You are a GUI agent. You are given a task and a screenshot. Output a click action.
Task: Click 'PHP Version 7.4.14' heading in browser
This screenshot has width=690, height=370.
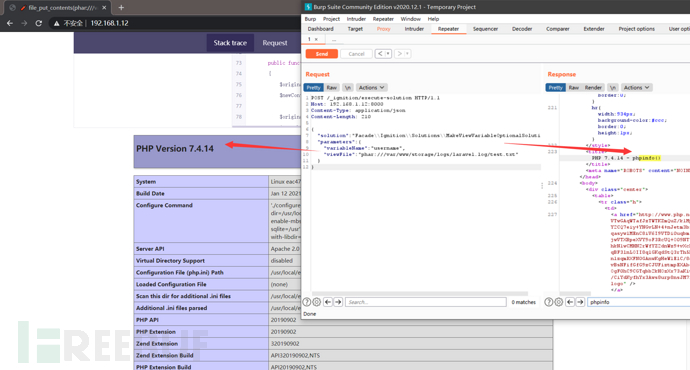pyautogui.click(x=175, y=149)
